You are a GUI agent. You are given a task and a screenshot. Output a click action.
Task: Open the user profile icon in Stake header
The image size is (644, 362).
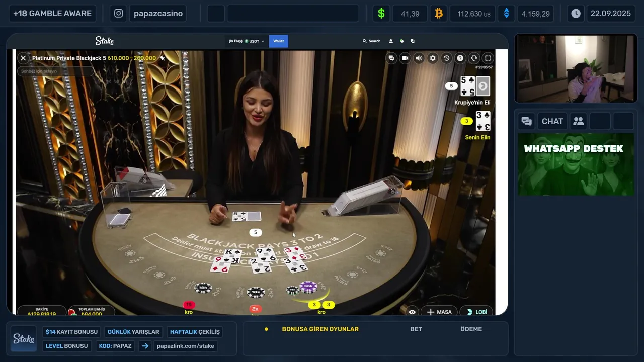click(391, 41)
